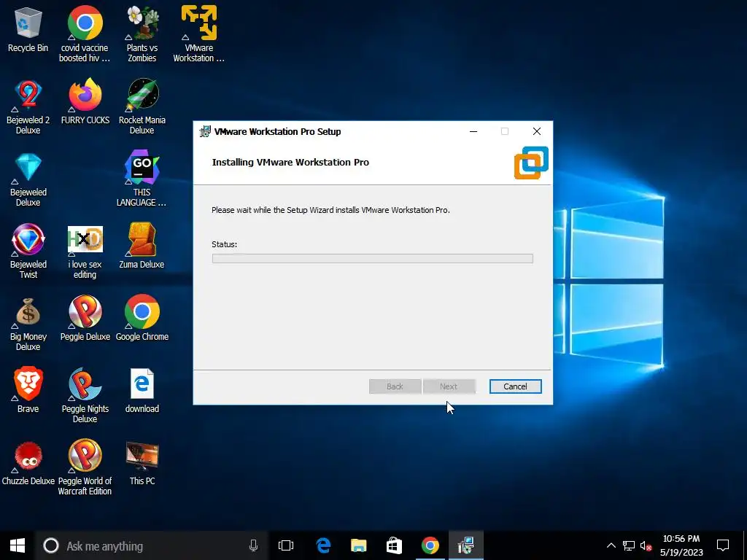Click the installation Status progress bar
This screenshot has width=747, height=560.
point(373,259)
